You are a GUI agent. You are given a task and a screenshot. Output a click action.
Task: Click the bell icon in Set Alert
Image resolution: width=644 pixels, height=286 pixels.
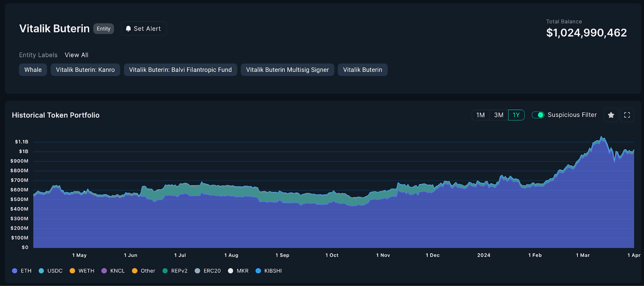pyautogui.click(x=128, y=29)
